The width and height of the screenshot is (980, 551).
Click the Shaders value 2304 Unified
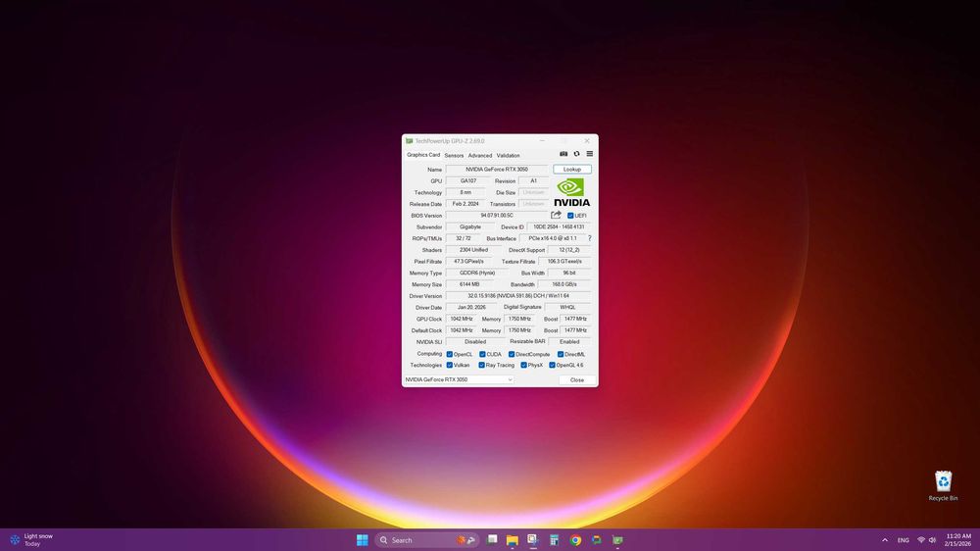(473, 250)
